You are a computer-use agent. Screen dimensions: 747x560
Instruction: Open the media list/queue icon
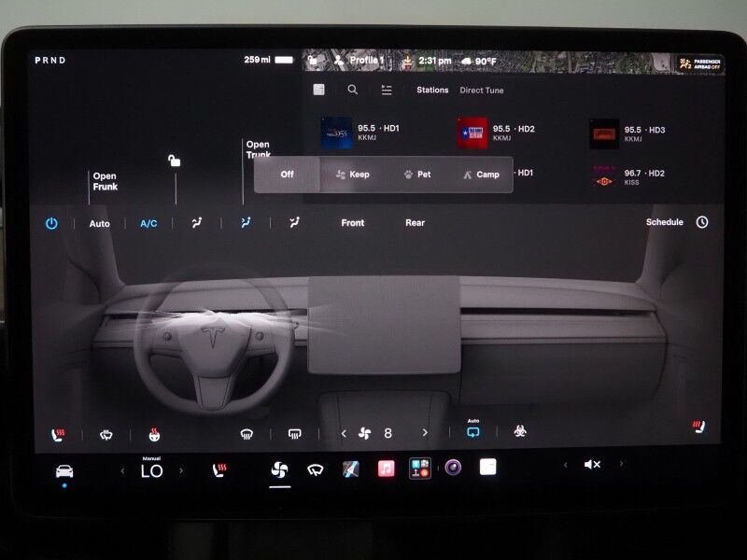(x=387, y=90)
